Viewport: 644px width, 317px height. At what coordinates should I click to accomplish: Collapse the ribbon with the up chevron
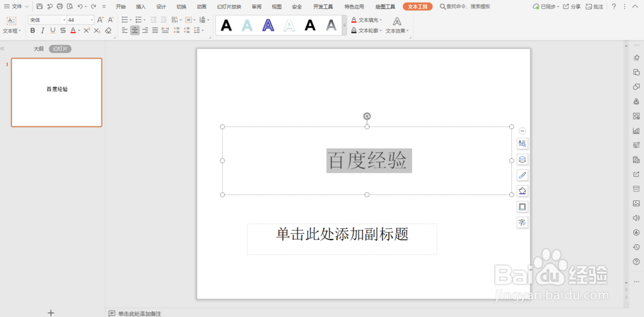[636, 6]
